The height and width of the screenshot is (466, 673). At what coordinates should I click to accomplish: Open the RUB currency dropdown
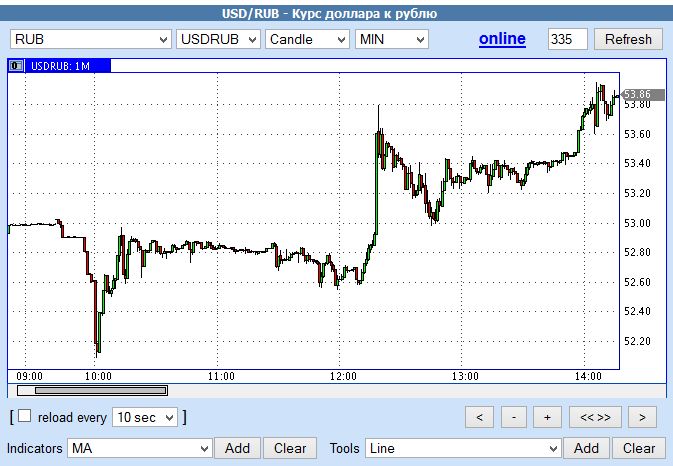[x=91, y=39]
